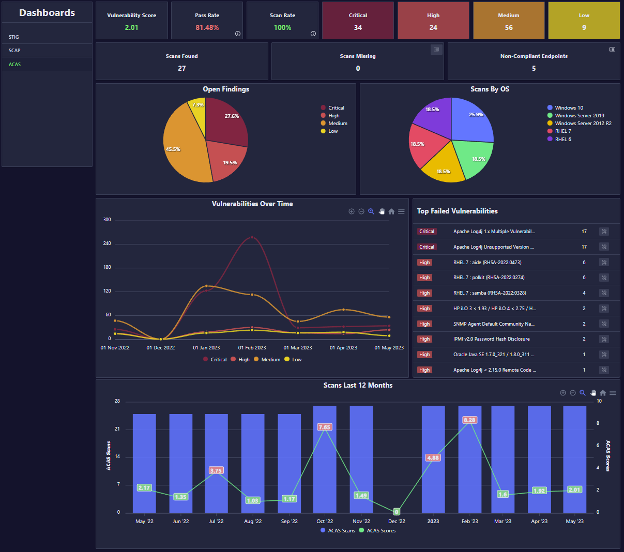Reset the Vulnerabilities Over Time chart view
624x552 pixels.
(391, 211)
